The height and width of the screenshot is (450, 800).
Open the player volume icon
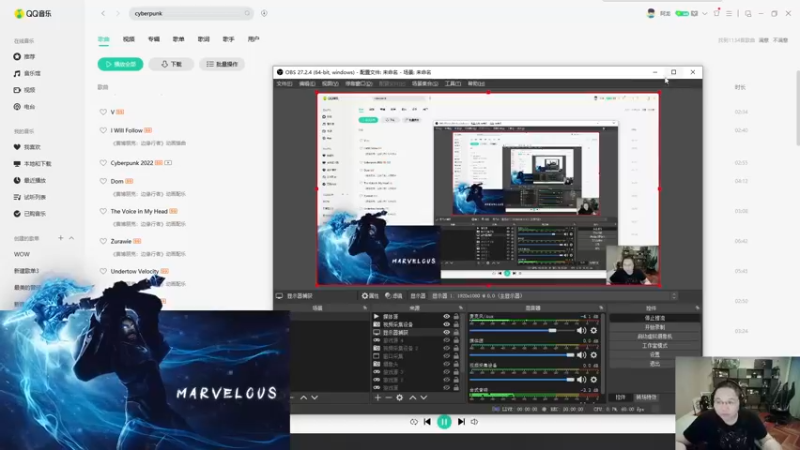(x=474, y=422)
